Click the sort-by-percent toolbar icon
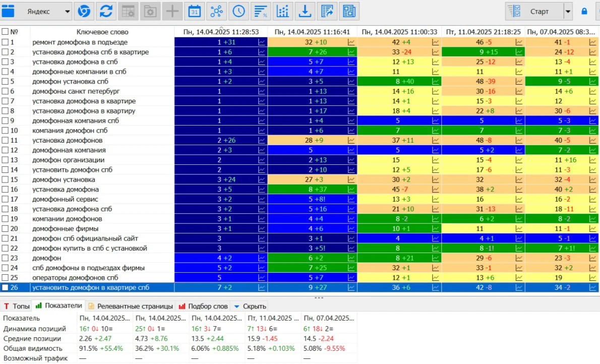 pos(261,11)
